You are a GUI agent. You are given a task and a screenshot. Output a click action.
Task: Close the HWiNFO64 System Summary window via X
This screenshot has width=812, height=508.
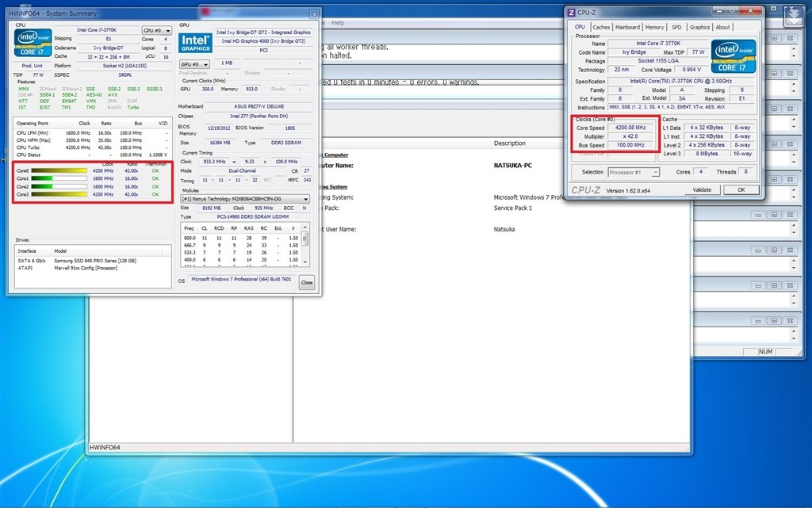(314, 14)
